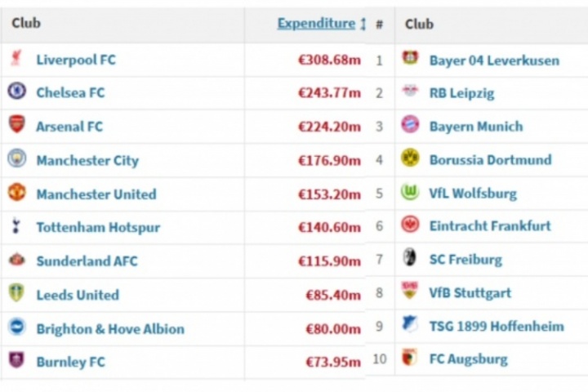Click the Manchester City crest icon

16,159
